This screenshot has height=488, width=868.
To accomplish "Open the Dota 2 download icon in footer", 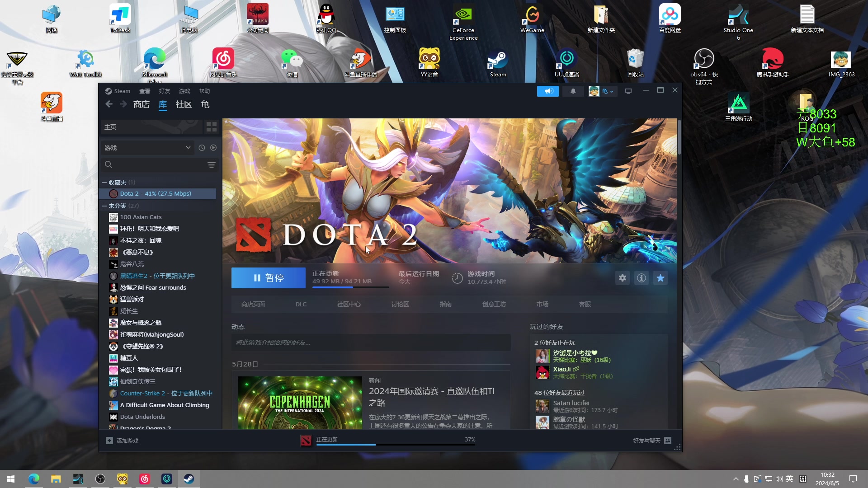I will pyautogui.click(x=306, y=440).
